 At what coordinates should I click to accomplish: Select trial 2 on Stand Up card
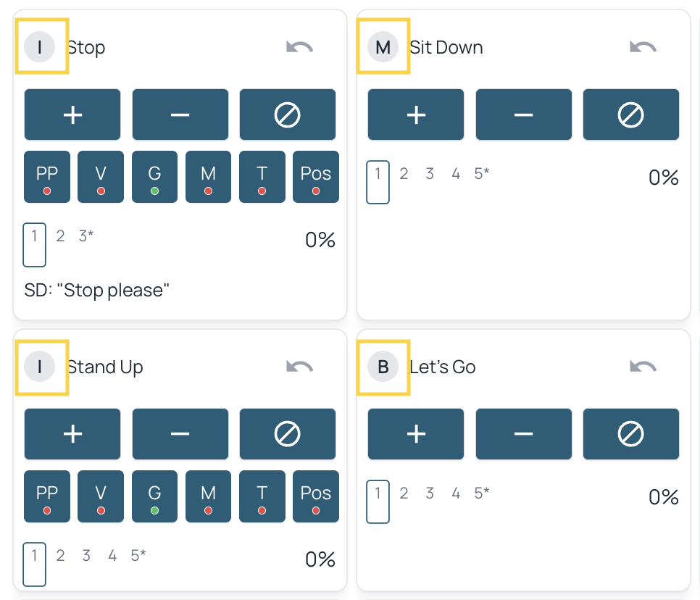60,555
